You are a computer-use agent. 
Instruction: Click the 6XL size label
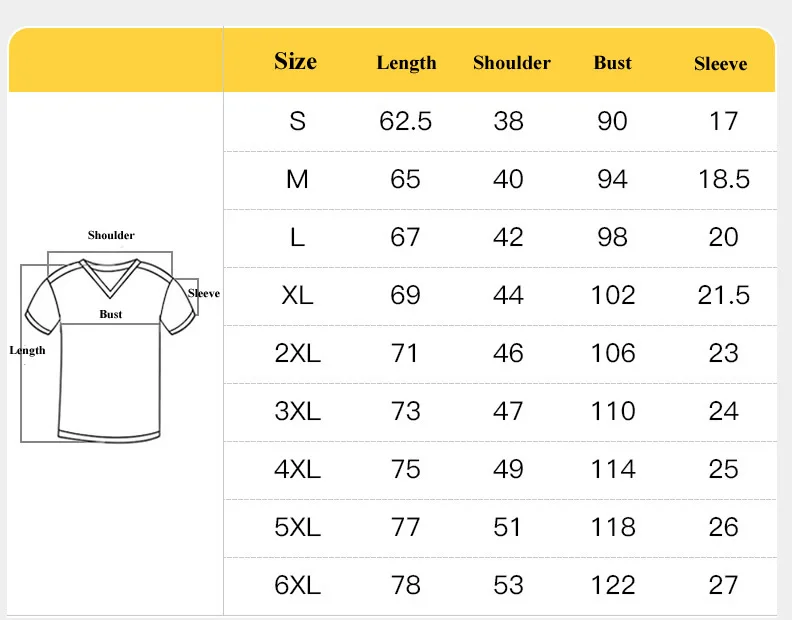click(298, 586)
